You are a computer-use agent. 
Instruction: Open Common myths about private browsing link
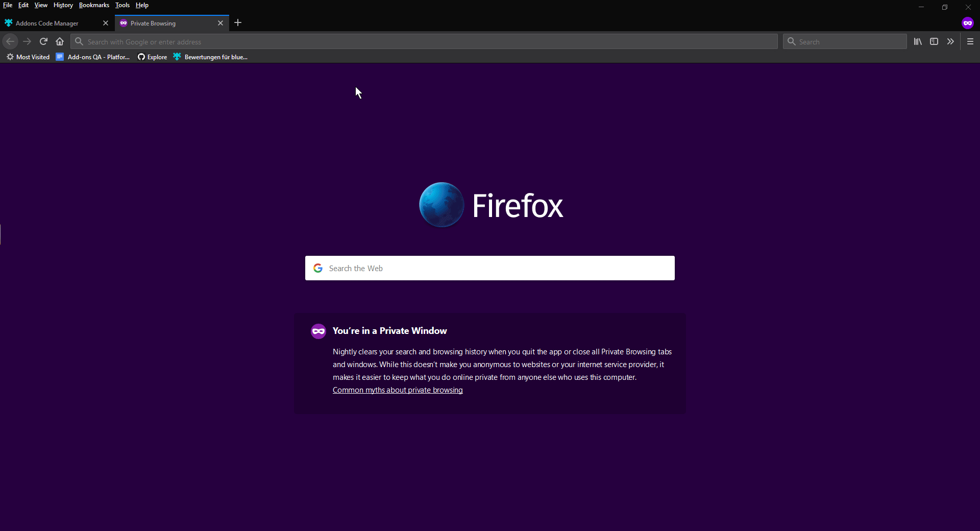coord(398,390)
